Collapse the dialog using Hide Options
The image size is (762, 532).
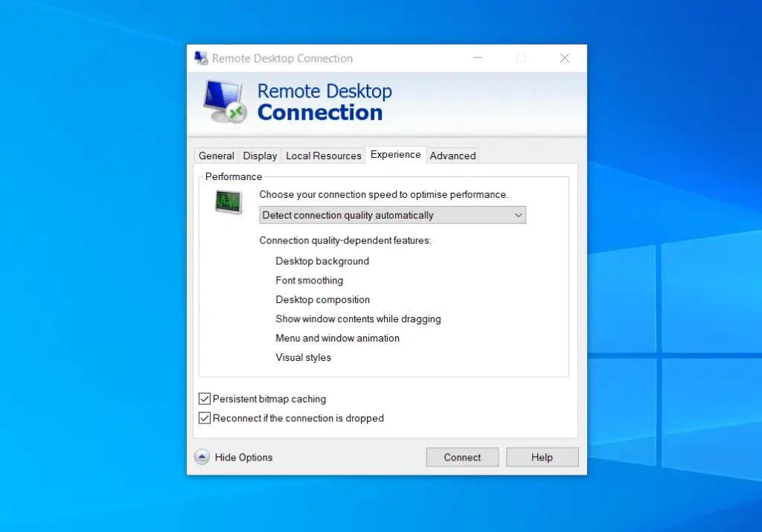click(x=242, y=457)
